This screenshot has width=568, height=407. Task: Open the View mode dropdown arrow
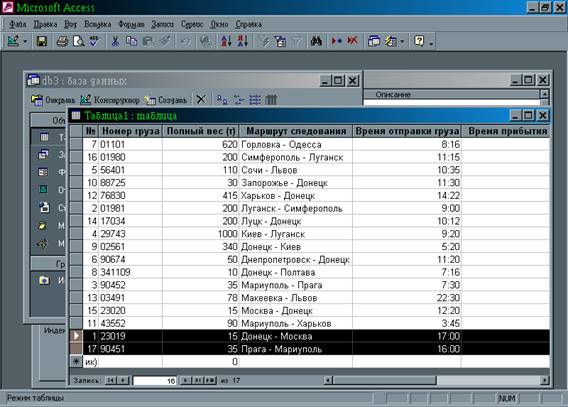(x=25, y=42)
